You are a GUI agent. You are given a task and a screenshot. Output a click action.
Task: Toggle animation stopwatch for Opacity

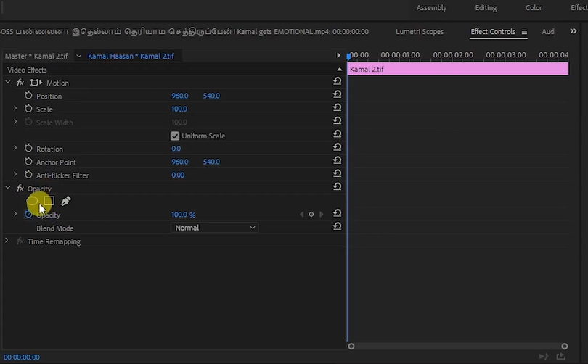pyautogui.click(x=28, y=214)
